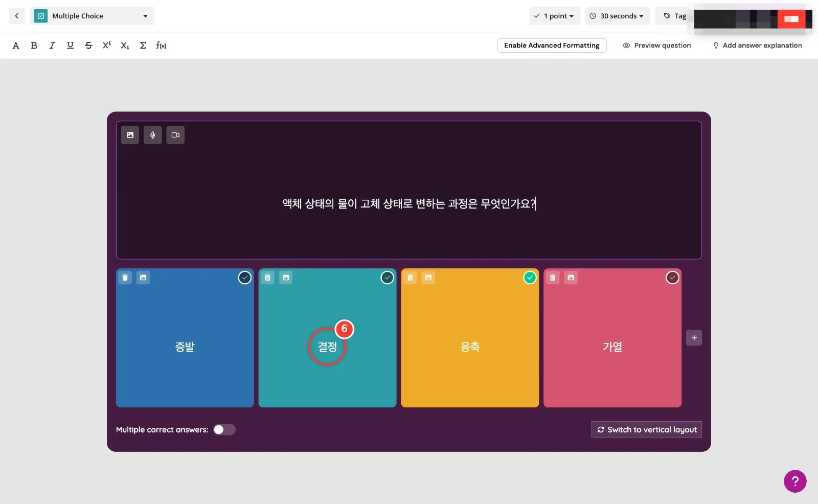Apply superscript formatting
This screenshot has width=818, height=504.
106,45
